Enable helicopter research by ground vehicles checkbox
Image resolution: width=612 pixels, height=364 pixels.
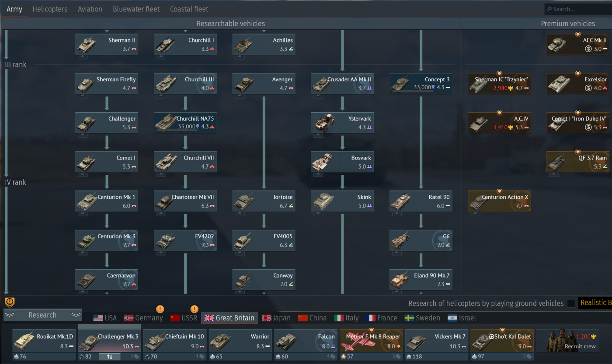pos(571,303)
